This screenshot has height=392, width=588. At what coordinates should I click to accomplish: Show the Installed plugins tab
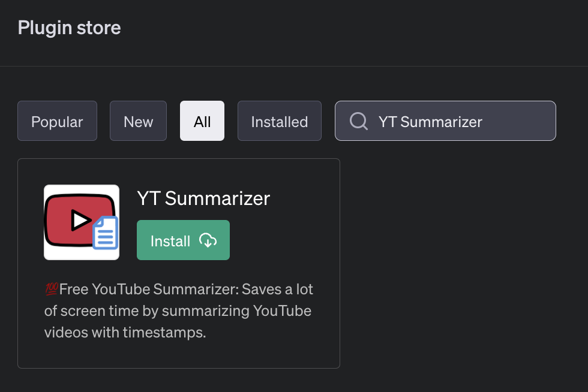280,121
